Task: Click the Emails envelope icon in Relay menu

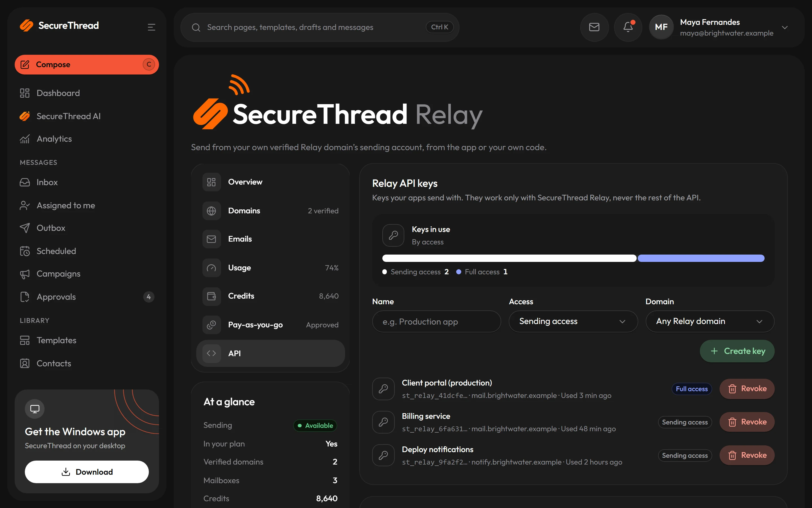Action: tap(211, 239)
